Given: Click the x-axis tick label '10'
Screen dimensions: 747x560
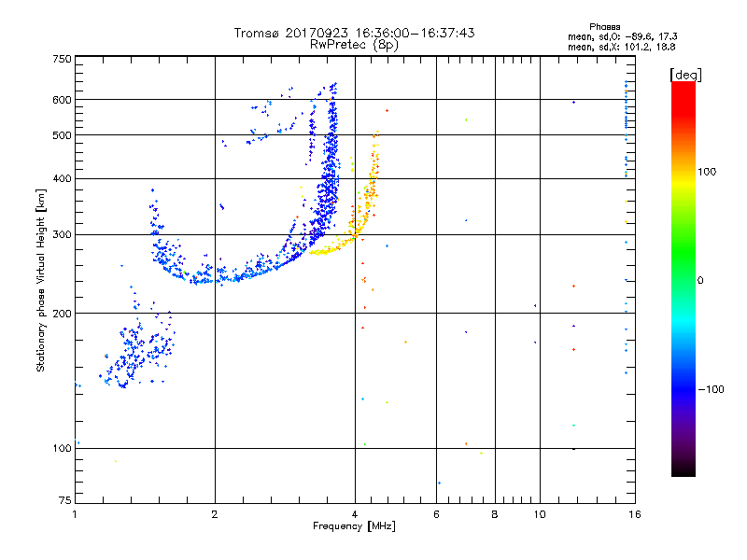Looking at the screenshot, I should [x=540, y=514].
